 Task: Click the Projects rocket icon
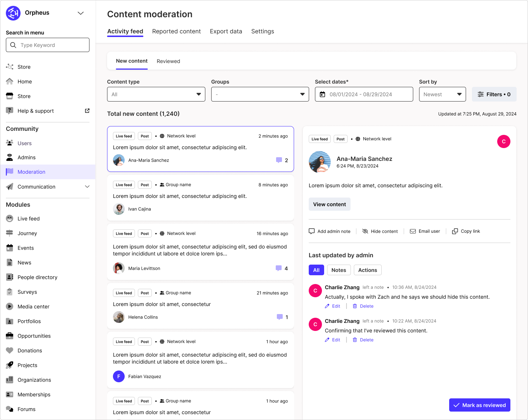(x=10, y=365)
